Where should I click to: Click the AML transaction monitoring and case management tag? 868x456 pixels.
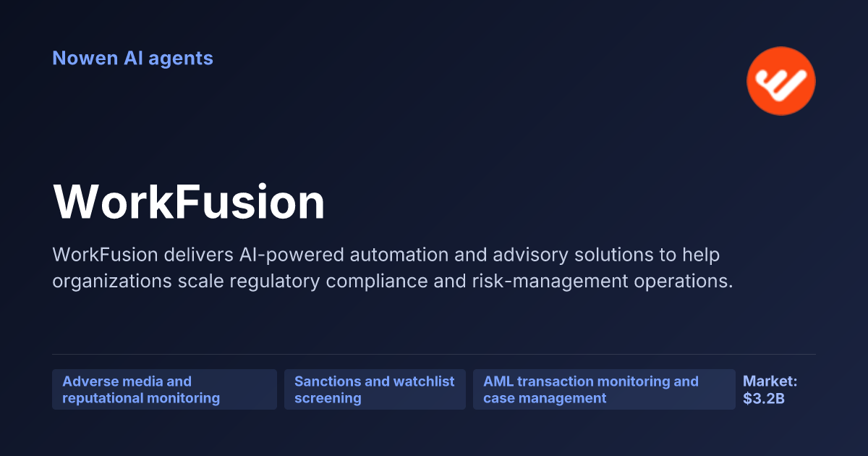604,389
